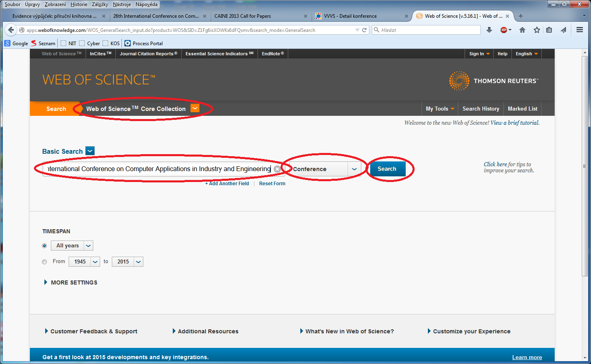This screenshot has height=364, width=591.
Task: Close the Evidence výpůjček tab
Action: (104, 16)
